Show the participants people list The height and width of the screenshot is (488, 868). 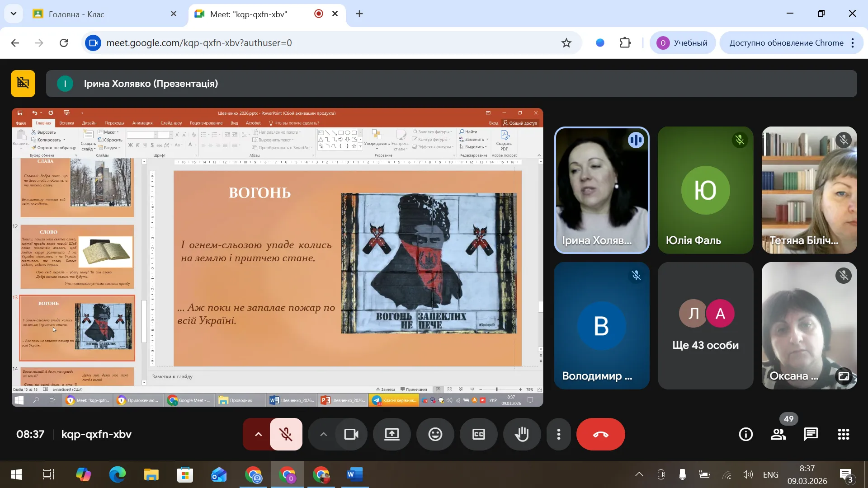click(x=778, y=435)
